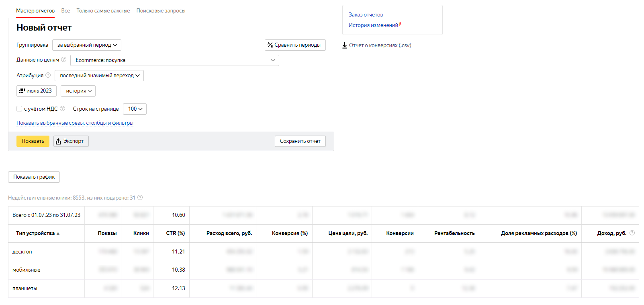Click the 10.38 CTR value for мобильные
This screenshot has height=305, width=644.
[x=178, y=270]
